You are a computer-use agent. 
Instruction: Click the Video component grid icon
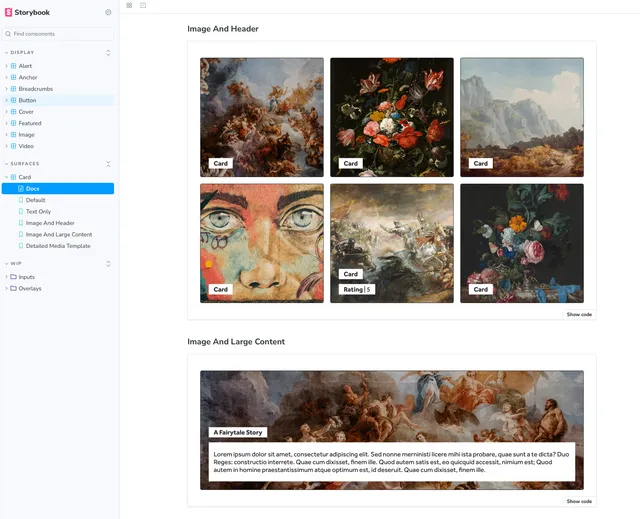[x=13, y=146]
